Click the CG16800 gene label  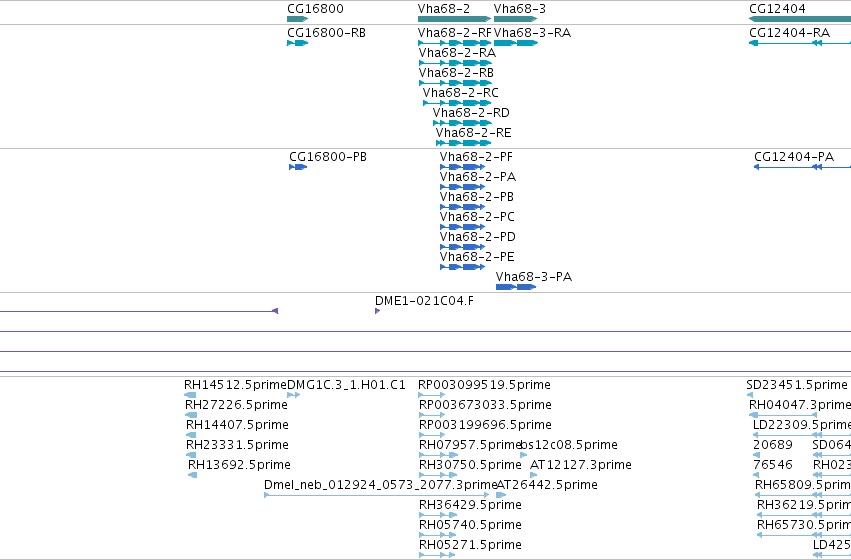pos(315,9)
